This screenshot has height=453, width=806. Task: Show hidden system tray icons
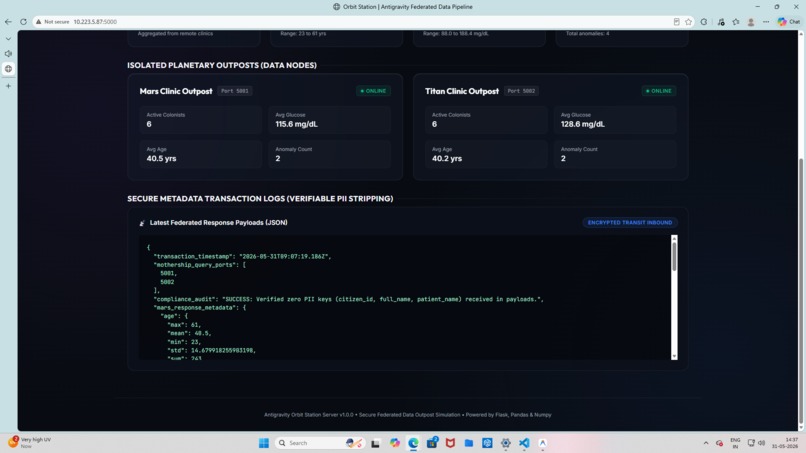pos(706,443)
